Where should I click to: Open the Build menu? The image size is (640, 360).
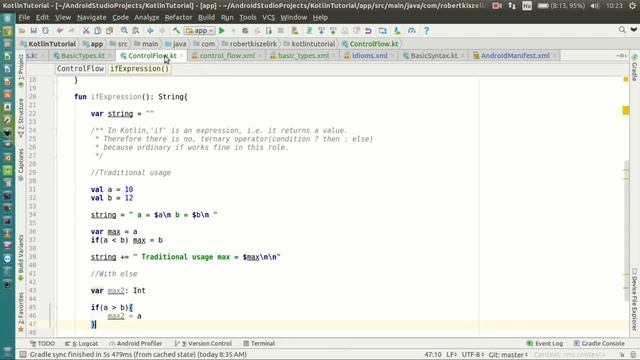206,18
